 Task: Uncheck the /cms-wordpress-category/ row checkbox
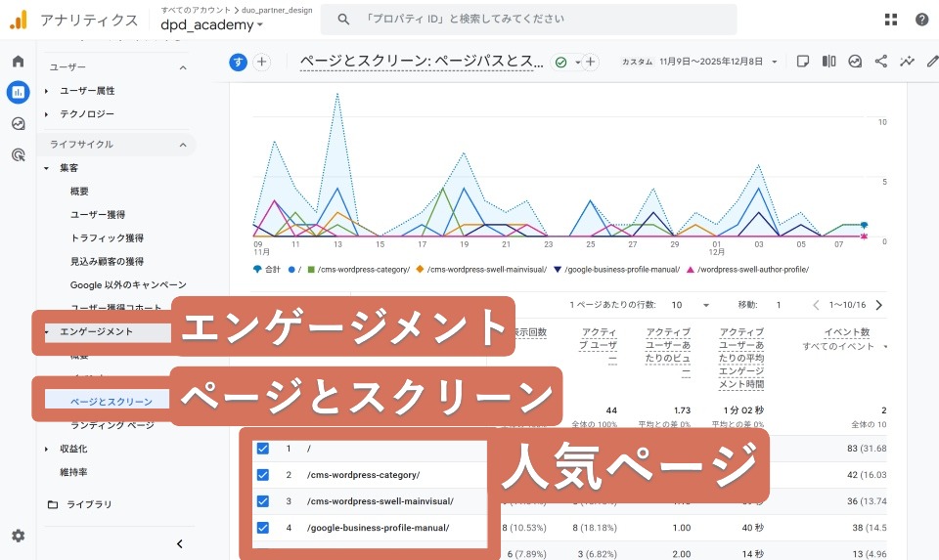[262, 475]
